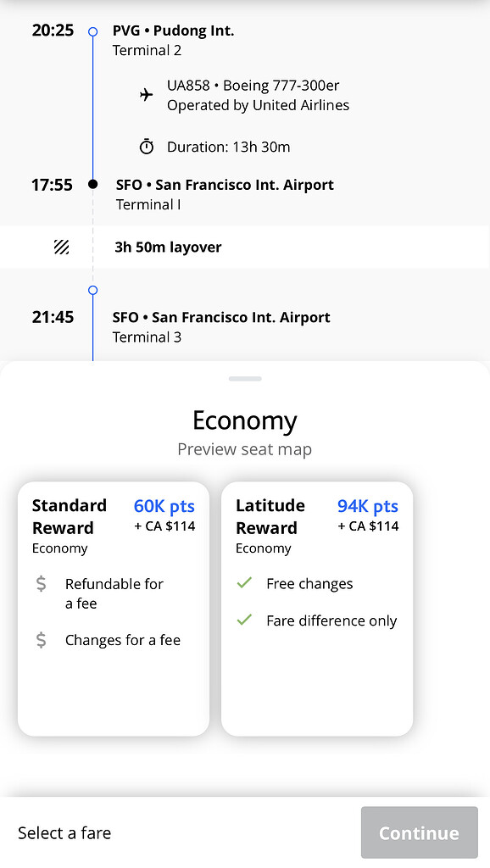Viewport: 490px width, 868px height.
Task: Click the Select a fare label
Action: pos(64,833)
